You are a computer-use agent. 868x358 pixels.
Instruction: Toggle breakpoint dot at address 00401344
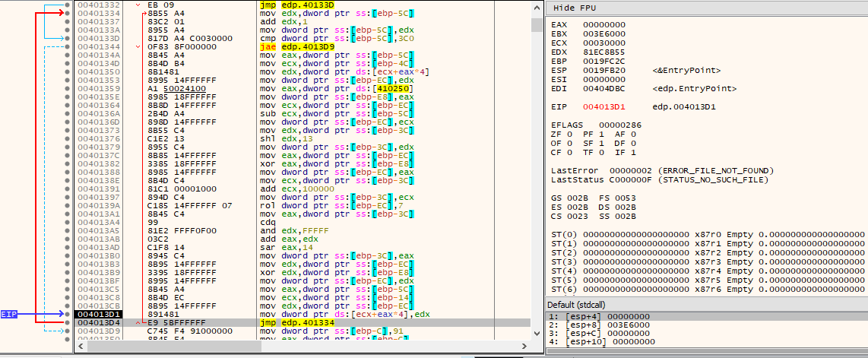point(67,46)
